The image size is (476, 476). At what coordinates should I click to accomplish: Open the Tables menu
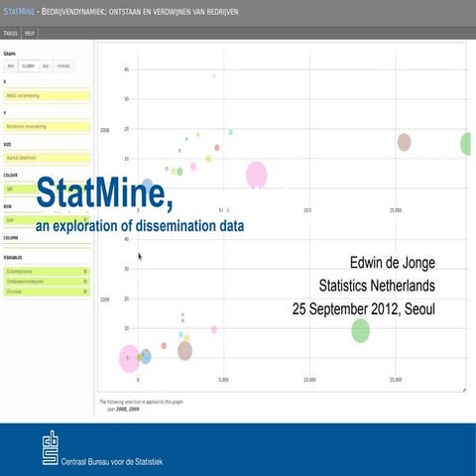(x=10, y=33)
